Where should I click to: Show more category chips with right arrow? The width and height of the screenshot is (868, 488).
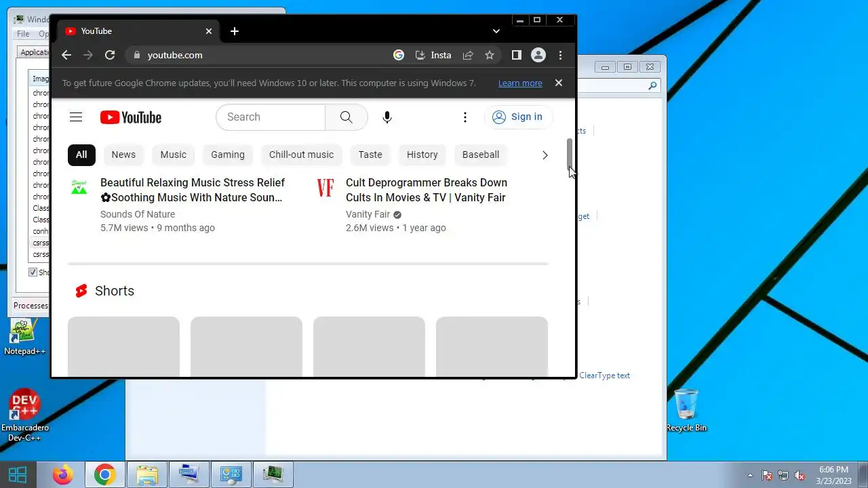[545, 155]
